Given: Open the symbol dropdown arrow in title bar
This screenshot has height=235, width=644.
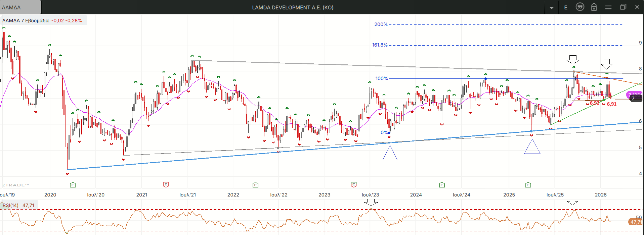Looking at the screenshot, I should (551, 8).
